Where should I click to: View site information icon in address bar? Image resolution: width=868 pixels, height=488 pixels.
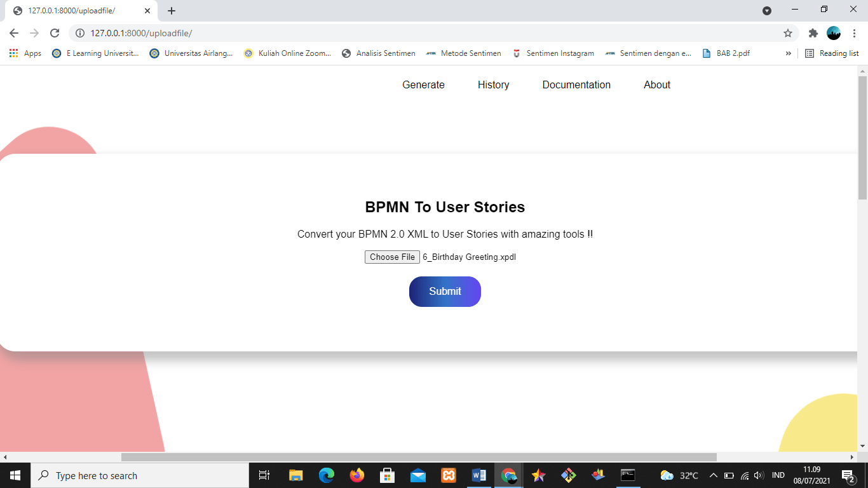click(x=79, y=33)
